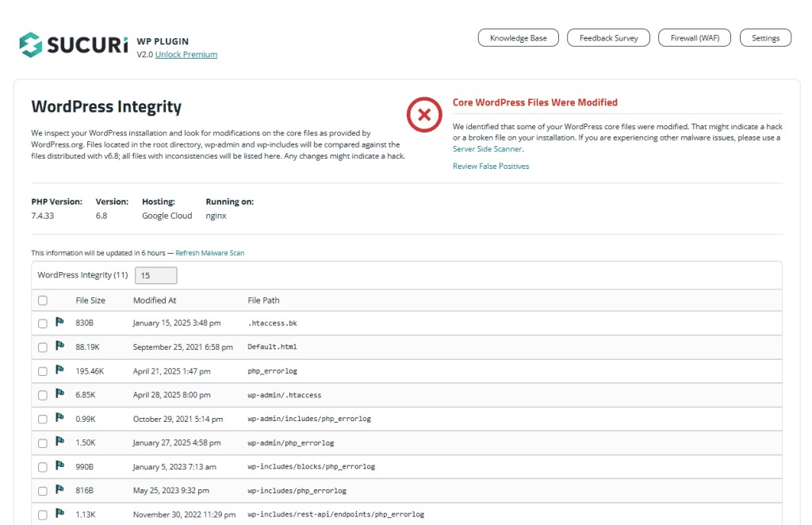Click the WordPress Integrity (11) label
The height and width of the screenshot is (525, 812).
pos(82,275)
